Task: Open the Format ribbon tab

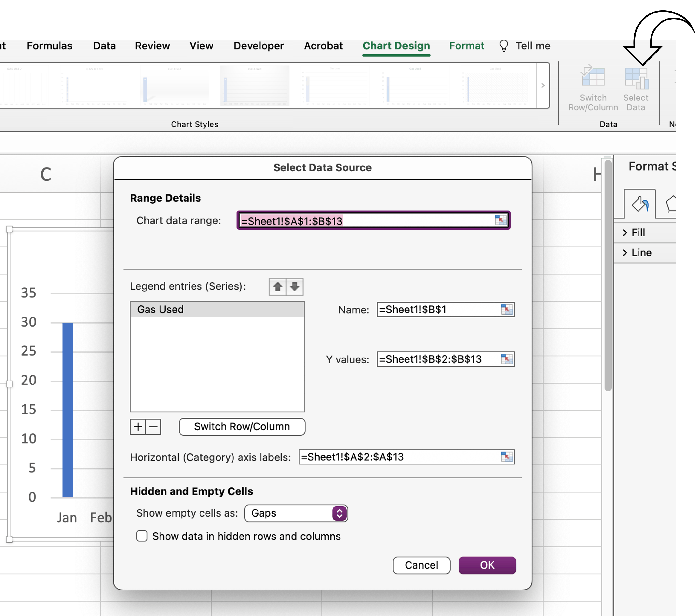Action: 466,46
